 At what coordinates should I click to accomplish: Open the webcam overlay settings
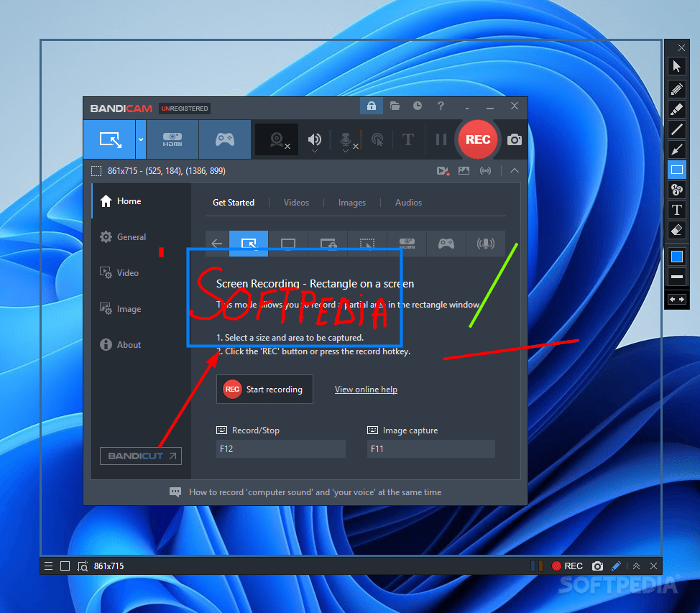(276, 139)
